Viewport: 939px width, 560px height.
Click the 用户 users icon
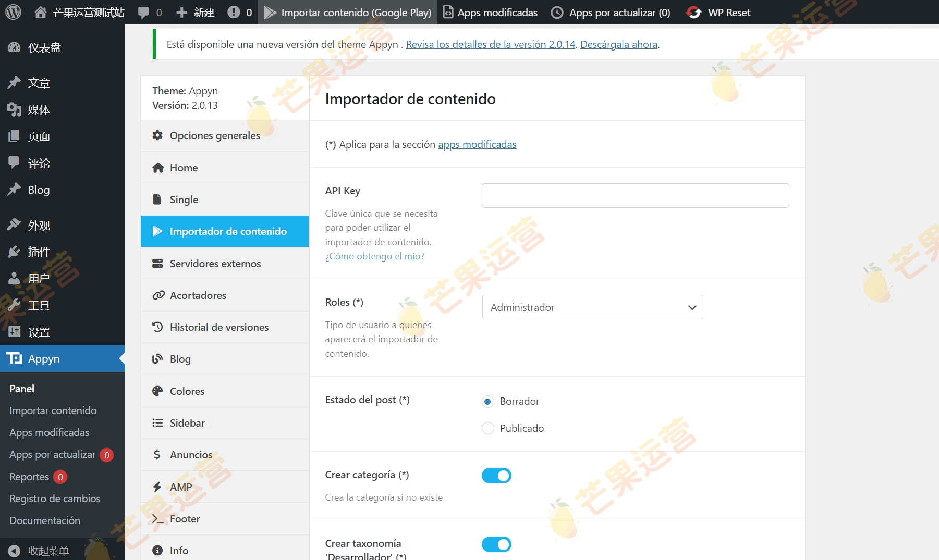click(x=14, y=279)
